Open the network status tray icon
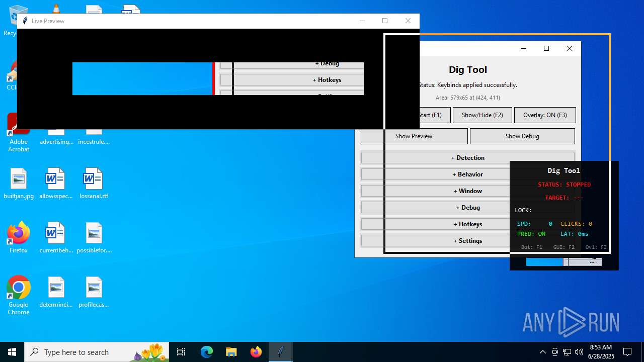This screenshot has height=362, width=644. pos(567,352)
